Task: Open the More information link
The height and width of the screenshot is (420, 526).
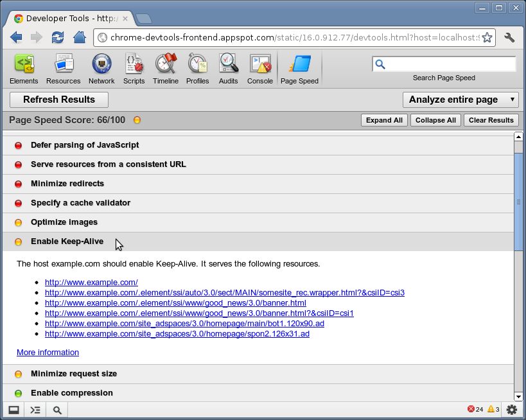Action: 48,353
